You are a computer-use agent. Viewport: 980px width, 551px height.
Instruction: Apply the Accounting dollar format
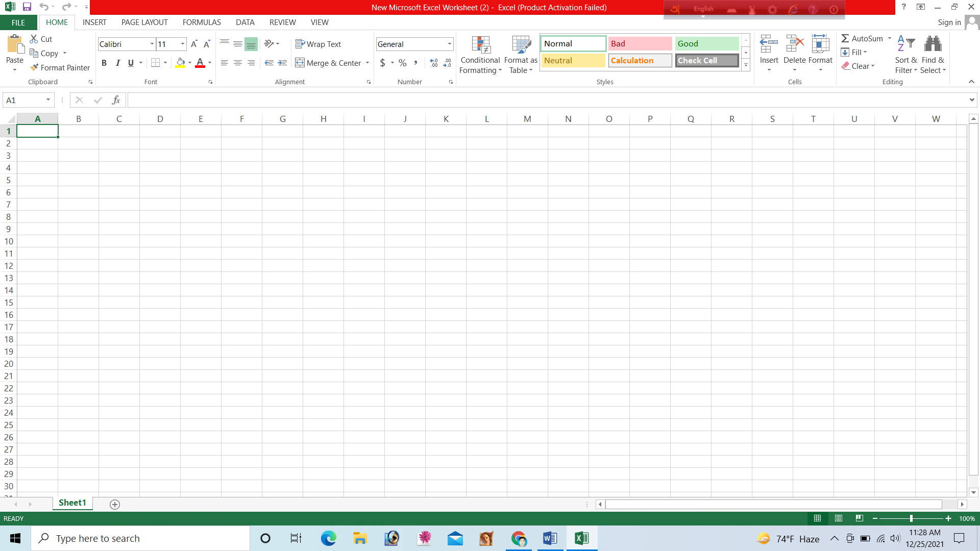pyautogui.click(x=382, y=63)
